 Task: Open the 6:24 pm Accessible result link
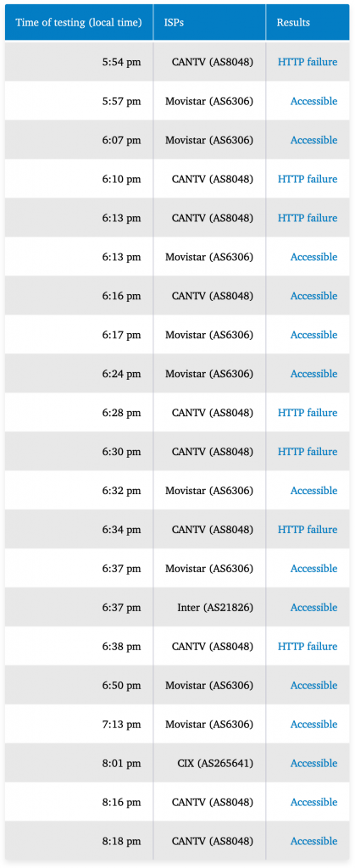[313, 374]
